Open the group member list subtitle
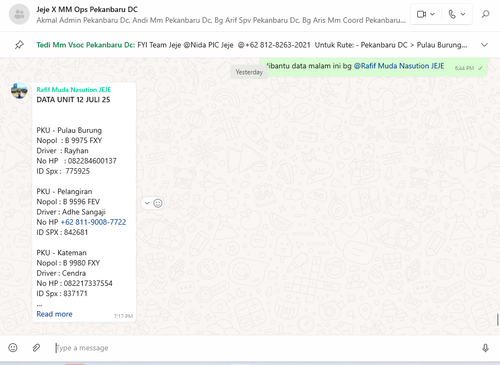Image resolution: width=500 pixels, height=365 pixels. [221, 20]
